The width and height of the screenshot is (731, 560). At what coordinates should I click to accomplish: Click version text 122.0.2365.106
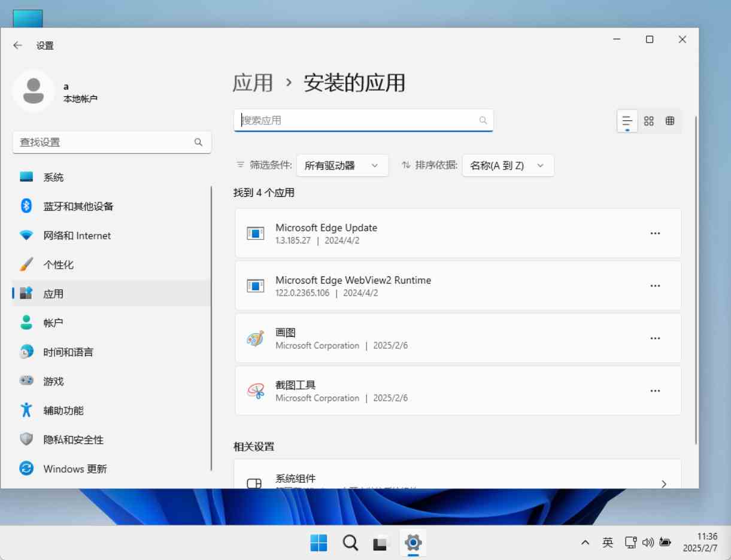click(302, 293)
